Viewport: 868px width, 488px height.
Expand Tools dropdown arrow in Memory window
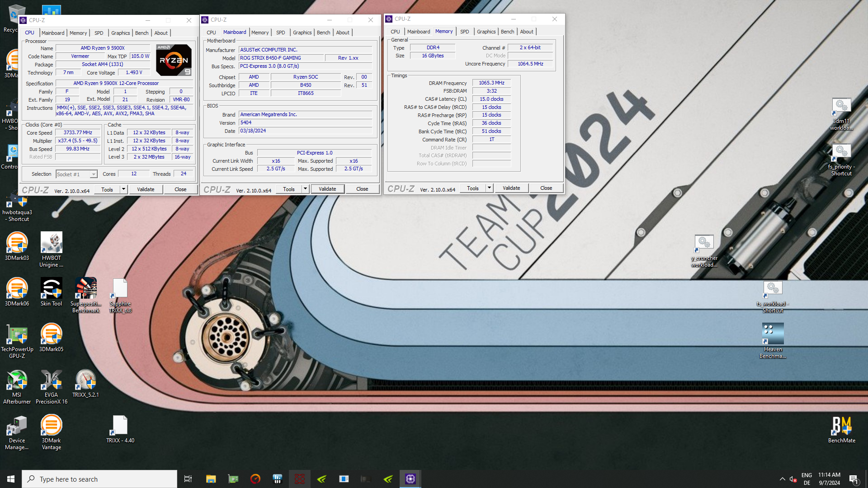pos(489,188)
